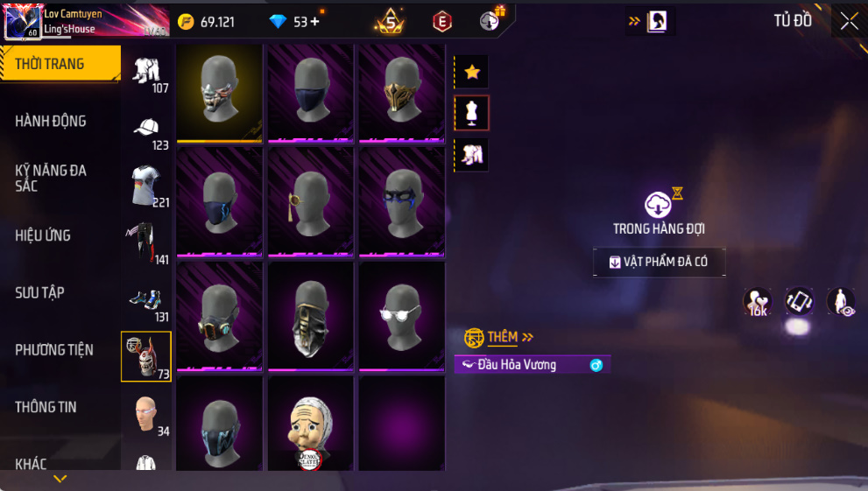Toggle character visibility eye icon
The height and width of the screenshot is (491, 868).
click(x=841, y=302)
